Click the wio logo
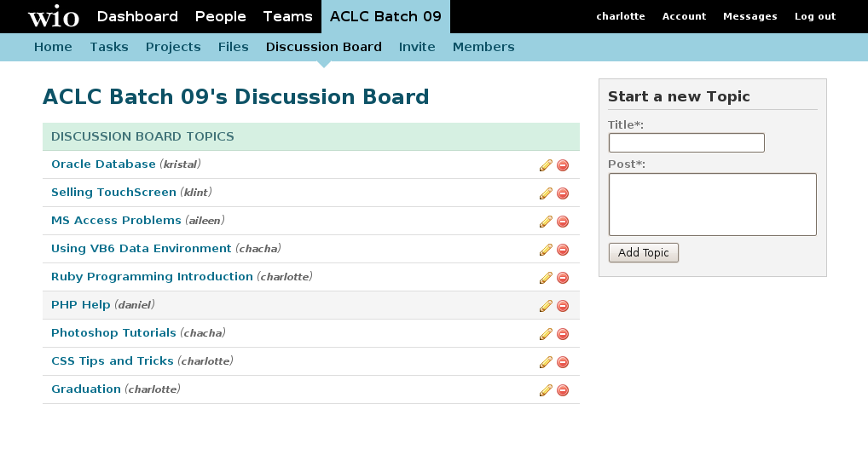 [54, 16]
